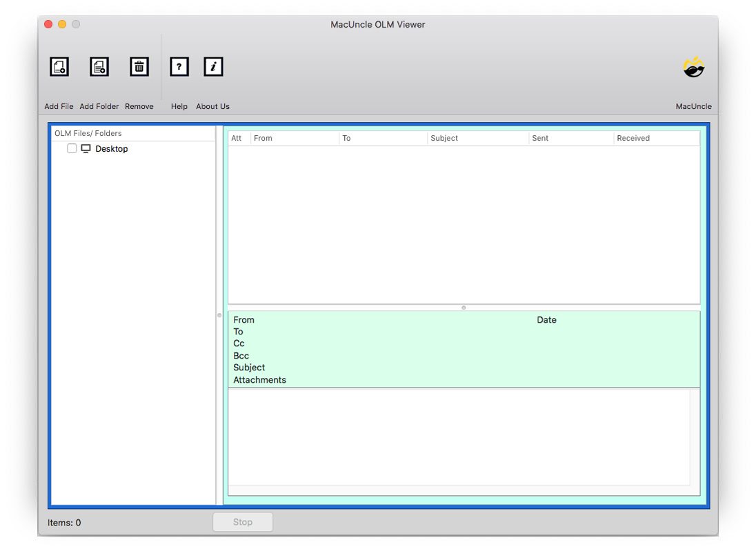Open Help using the question mark icon
The height and width of the screenshot is (551, 756).
pyautogui.click(x=179, y=66)
